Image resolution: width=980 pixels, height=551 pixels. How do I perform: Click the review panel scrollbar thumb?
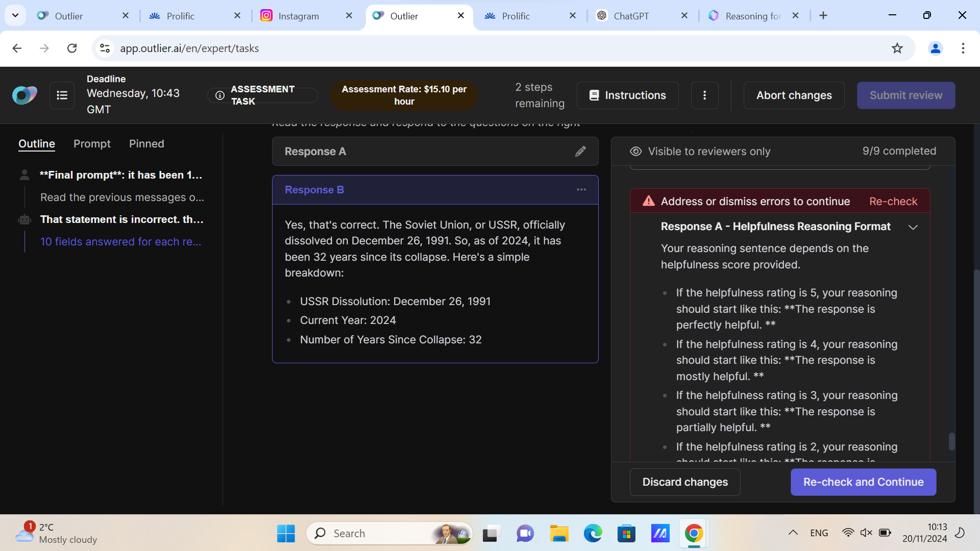951,441
